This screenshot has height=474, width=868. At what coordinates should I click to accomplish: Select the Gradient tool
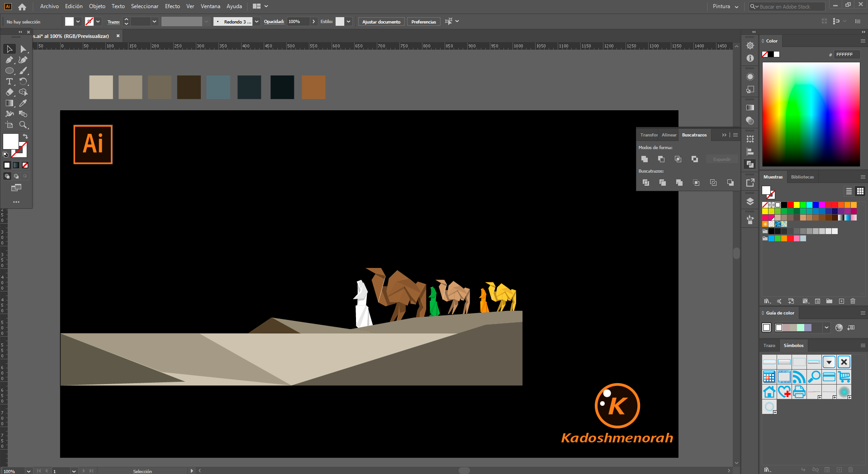9,103
